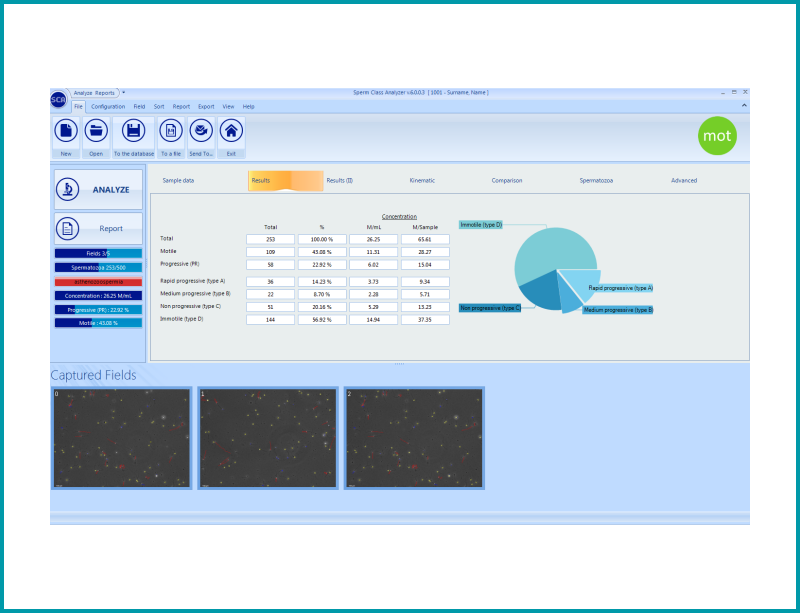This screenshot has width=800, height=613.
Task: Open the quick access toolbar dropdown arrow
Action: pyautogui.click(x=123, y=92)
